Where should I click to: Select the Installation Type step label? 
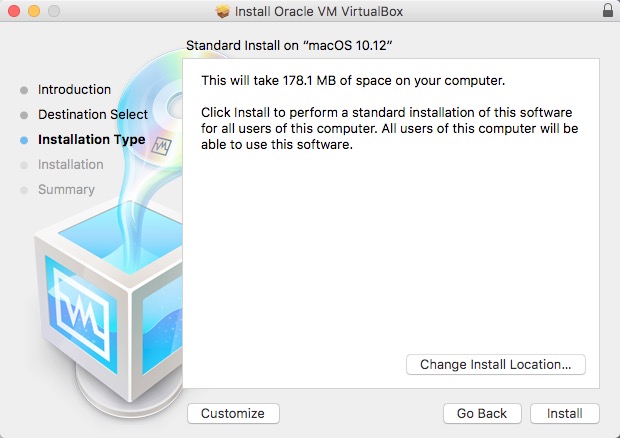point(91,140)
